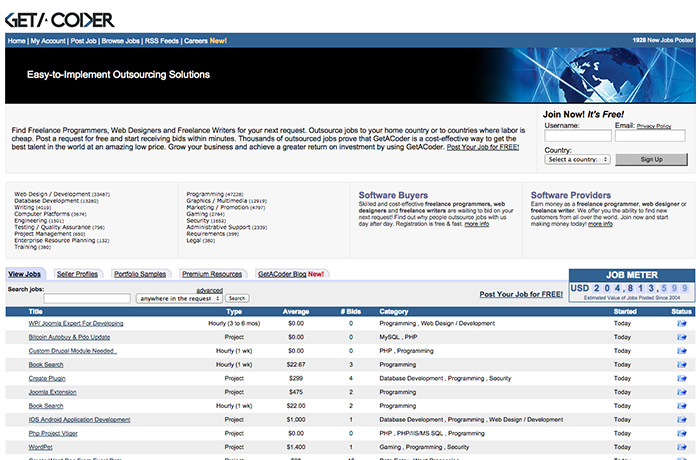This screenshot has width=700, height=460.
Task: Open Php Project Vtiger job
Action: coord(53,433)
